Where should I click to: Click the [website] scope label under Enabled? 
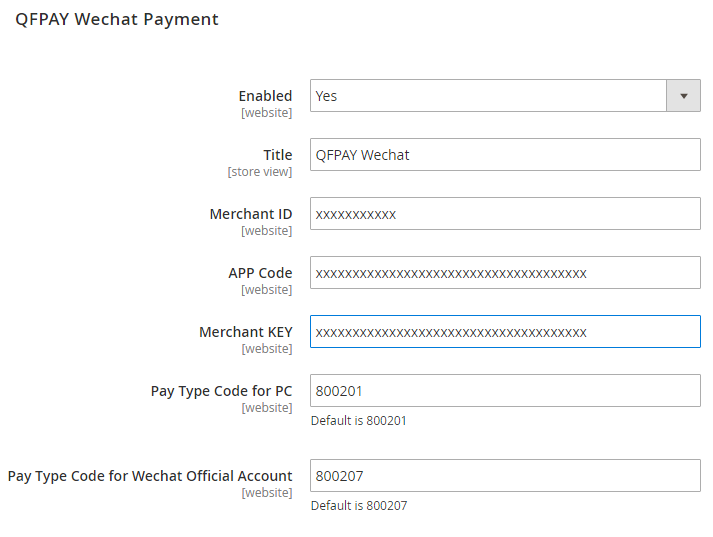266,113
